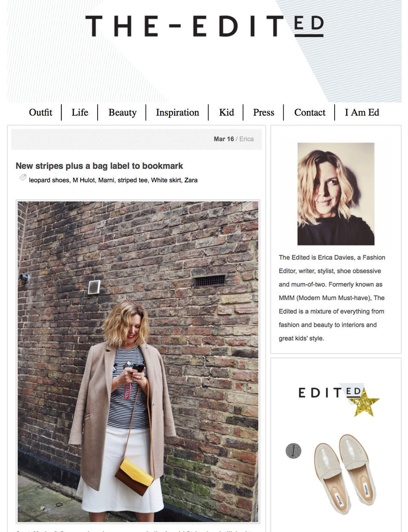
Task: Click The-Edited header logo
Action: point(204,26)
